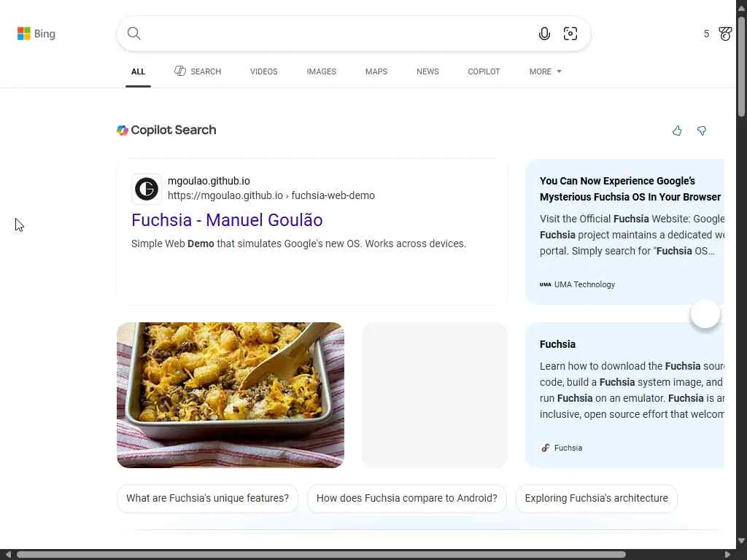Expand the MORE dropdown menu
The image size is (747, 560).
pyautogui.click(x=545, y=71)
